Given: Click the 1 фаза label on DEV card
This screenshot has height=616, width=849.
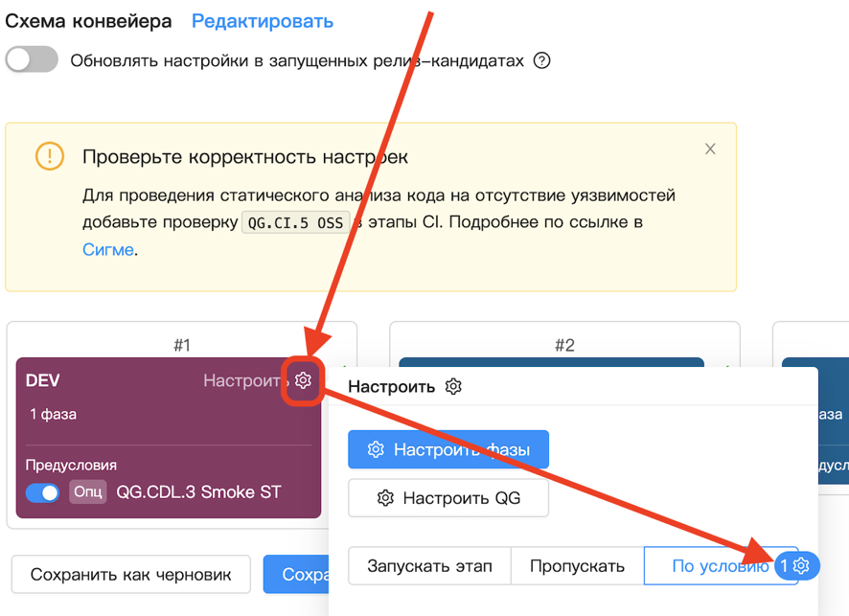Looking at the screenshot, I should [53, 415].
